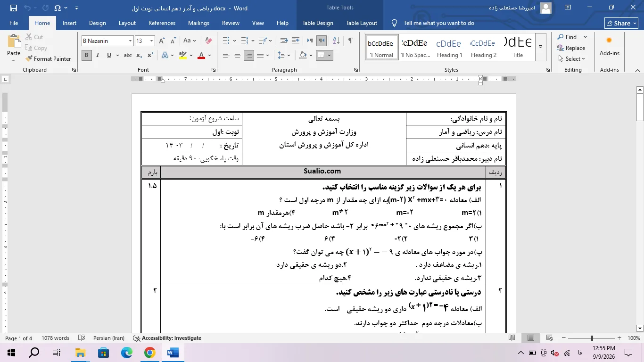Adjust the zoom slider in status bar
This screenshot has width=644, height=362.
(x=592, y=338)
